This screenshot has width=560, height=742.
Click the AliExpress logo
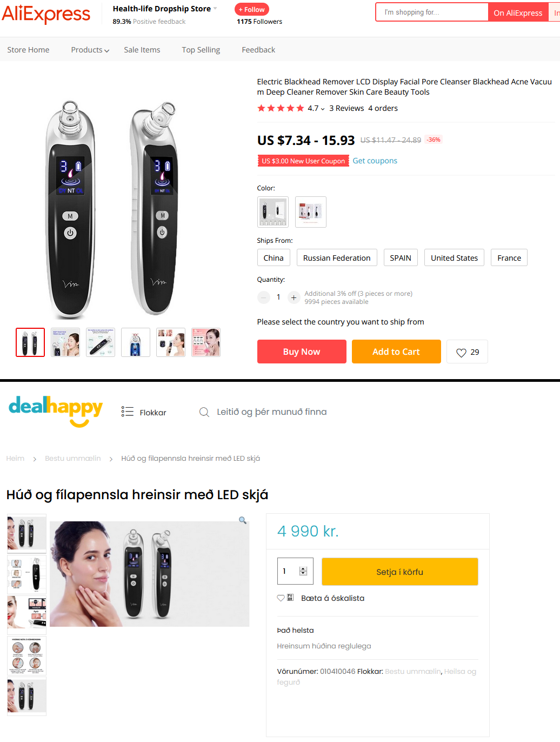click(46, 14)
